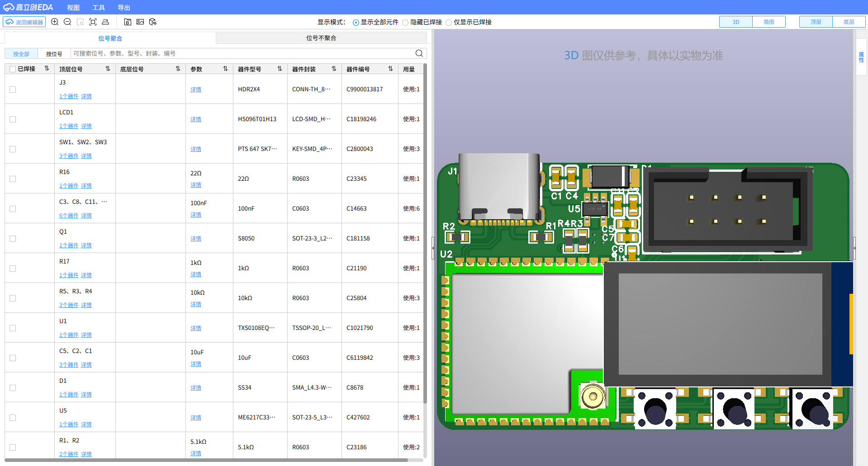Image resolution: width=868 pixels, height=466 pixels.
Task: Check the soldered box for R16
Action: pos(13,179)
